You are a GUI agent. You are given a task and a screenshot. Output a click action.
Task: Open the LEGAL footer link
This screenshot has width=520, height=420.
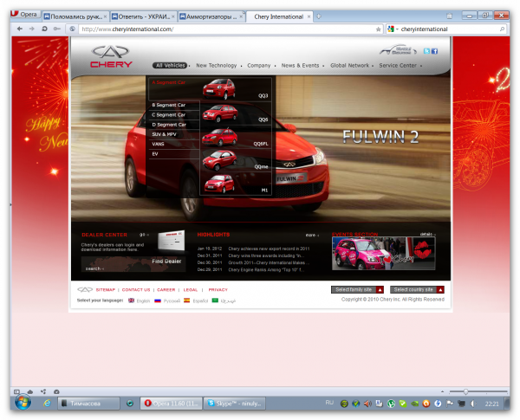(x=191, y=290)
